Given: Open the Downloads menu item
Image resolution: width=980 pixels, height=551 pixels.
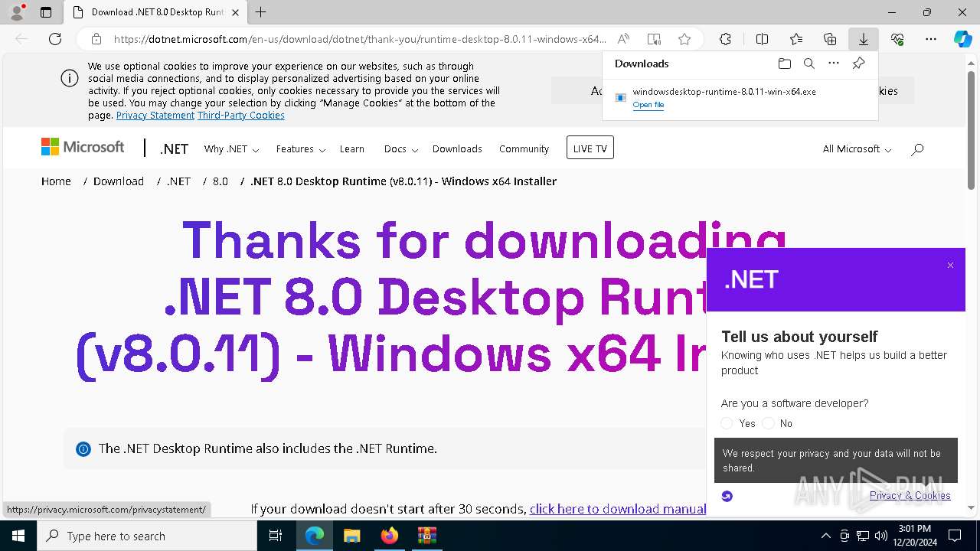Looking at the screenshot, I should [x=457, y=149].
